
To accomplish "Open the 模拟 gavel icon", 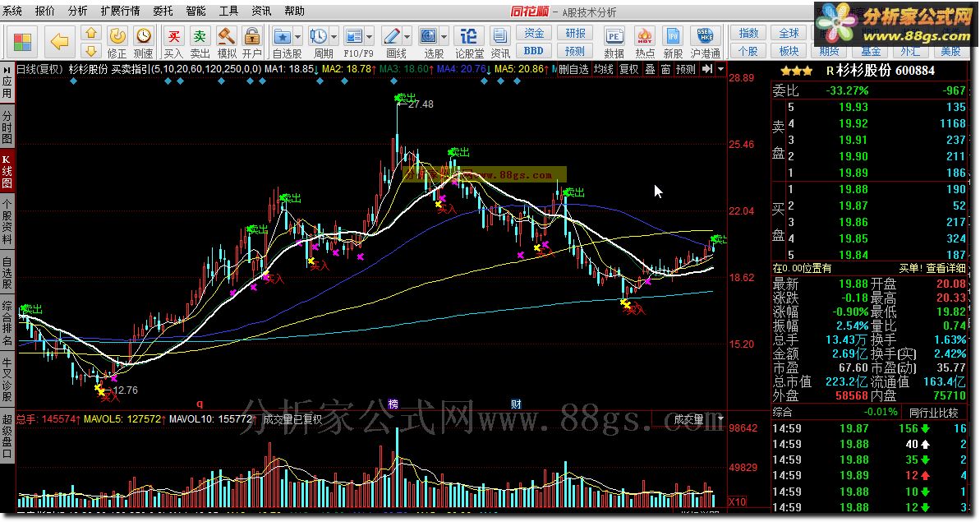I will [226, 41].
